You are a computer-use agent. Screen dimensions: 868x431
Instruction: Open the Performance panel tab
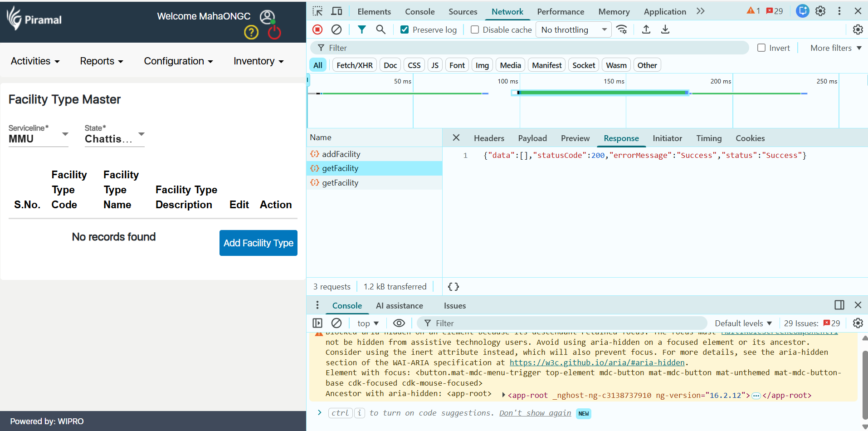(561, 12)
